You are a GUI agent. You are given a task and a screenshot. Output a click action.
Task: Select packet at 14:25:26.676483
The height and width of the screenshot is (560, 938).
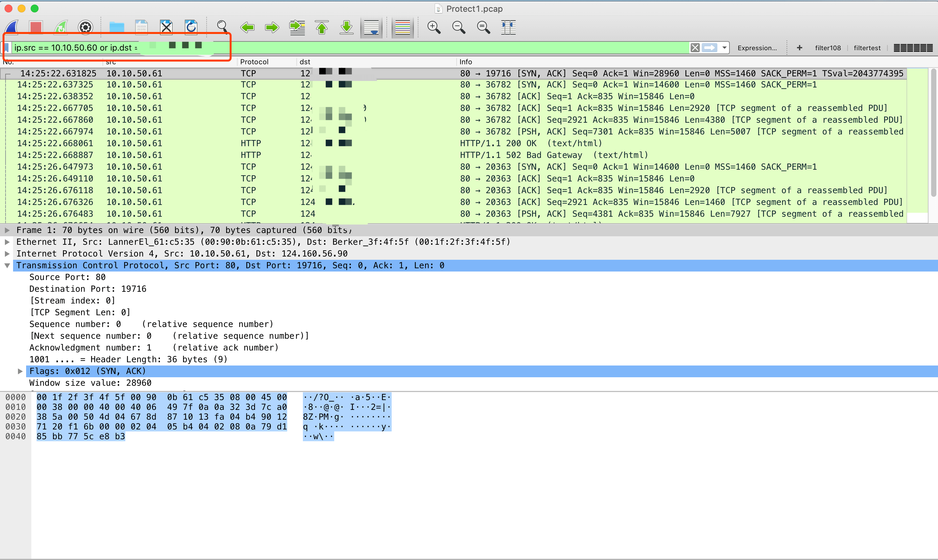454,214
